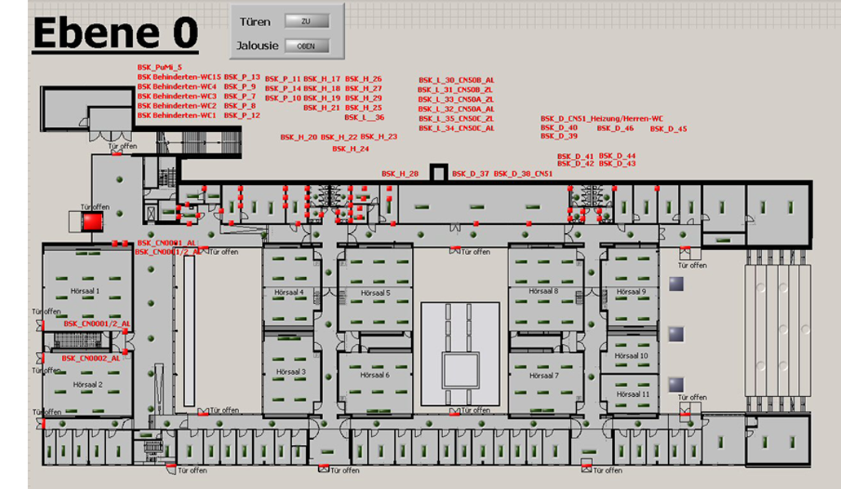This screenshot has height=489, width=868.
Task: Select the Hörsaal 1 room
Action: click(86, 291)
